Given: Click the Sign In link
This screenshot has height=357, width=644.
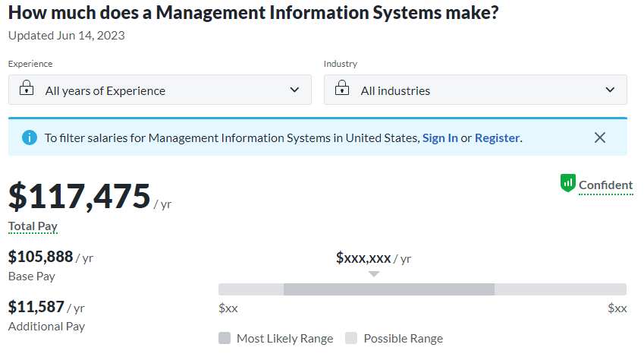Looking at the screenshot, I should [440, 137].
